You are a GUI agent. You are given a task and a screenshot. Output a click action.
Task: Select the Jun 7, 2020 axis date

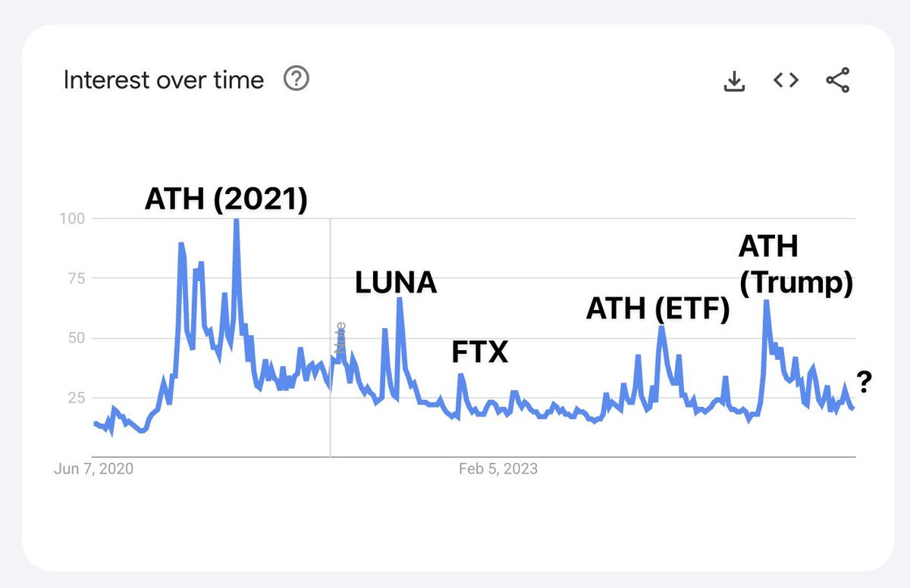tap(93, 469)
